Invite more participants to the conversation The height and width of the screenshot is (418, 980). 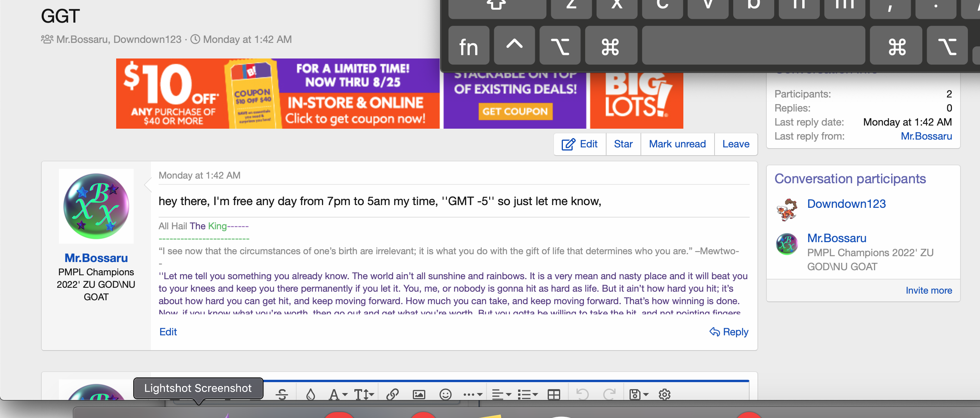coord(929,290)
